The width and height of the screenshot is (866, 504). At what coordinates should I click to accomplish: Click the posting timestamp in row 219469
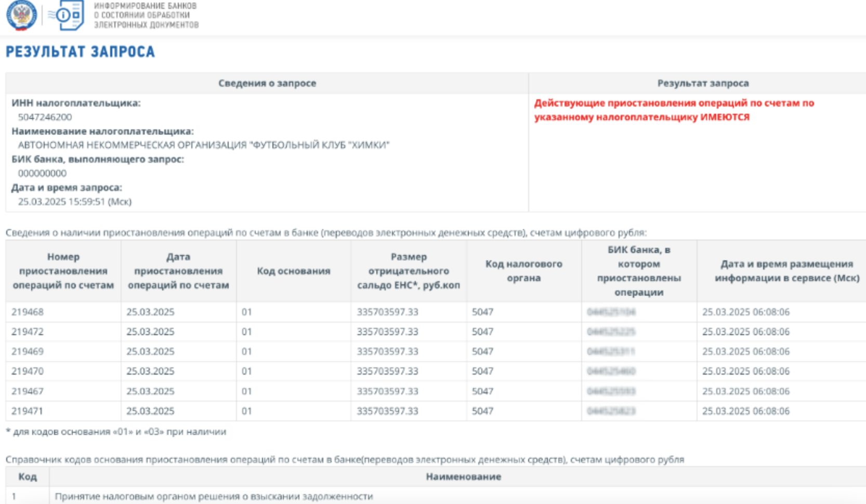(746, 351)
